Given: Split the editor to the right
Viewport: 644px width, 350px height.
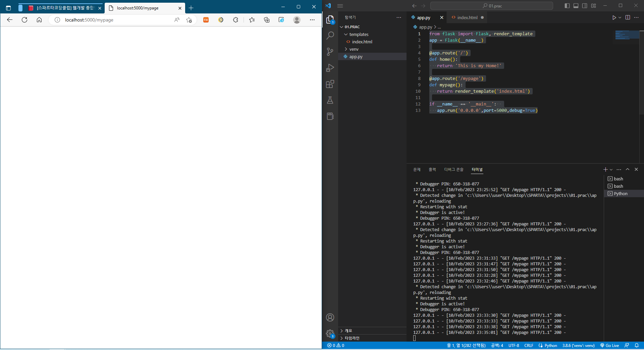Looking at the screenshot, I should point(628,17).
